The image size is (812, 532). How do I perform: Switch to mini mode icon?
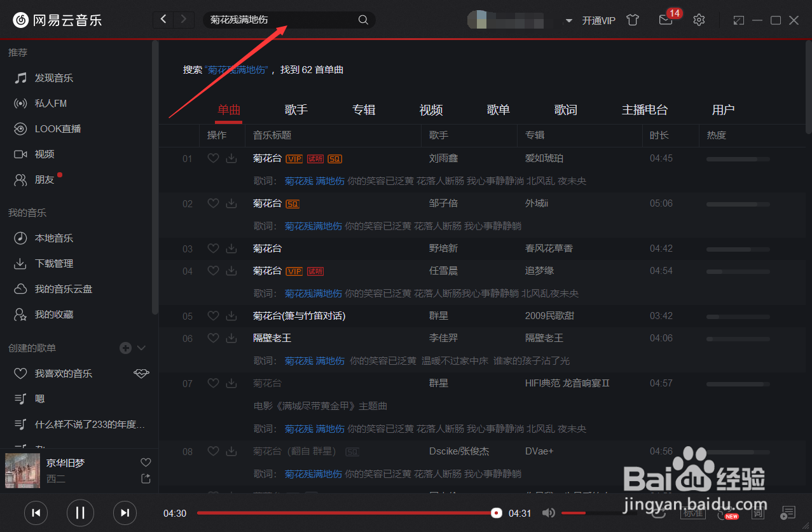(738, 20)
